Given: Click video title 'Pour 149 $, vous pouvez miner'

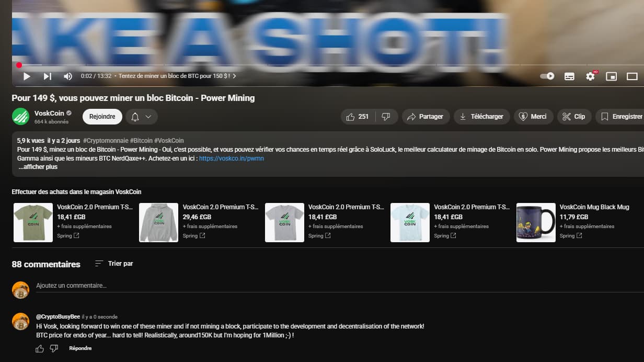Looking at the screenshot, I should [133, 98].
